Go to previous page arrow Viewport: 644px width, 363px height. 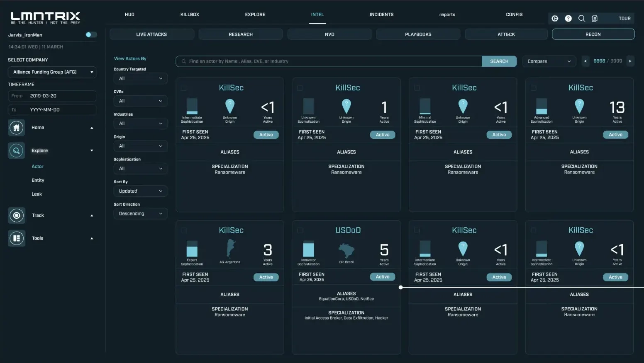click(585, 61)
